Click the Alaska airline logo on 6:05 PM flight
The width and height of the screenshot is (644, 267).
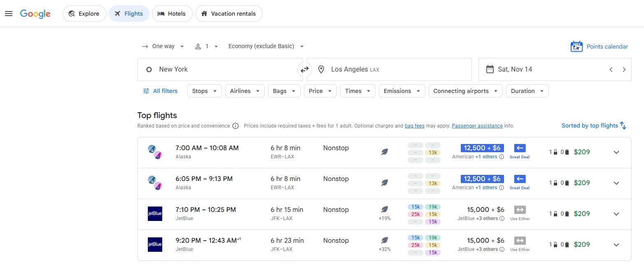pos(155,183)
